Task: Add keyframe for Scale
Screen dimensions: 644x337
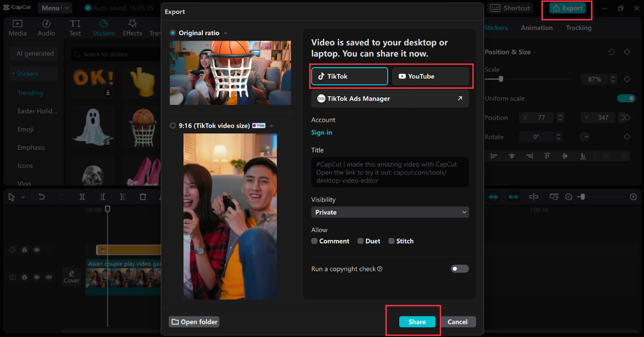Action: (627, 79)
